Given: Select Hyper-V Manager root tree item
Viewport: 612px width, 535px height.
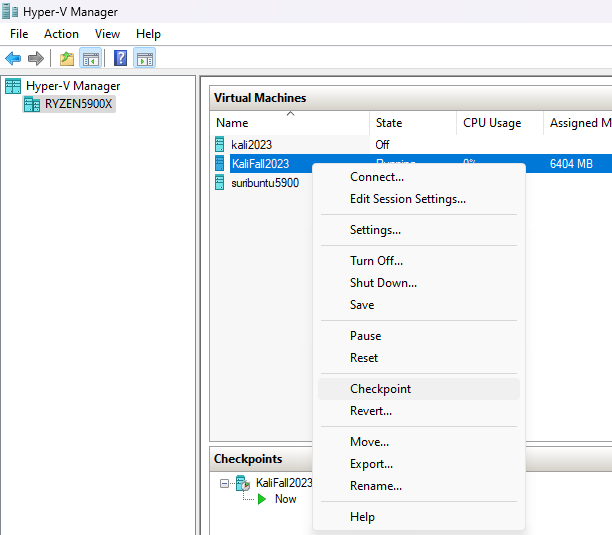Looking at the screenshot, I should tap(73, 86).
